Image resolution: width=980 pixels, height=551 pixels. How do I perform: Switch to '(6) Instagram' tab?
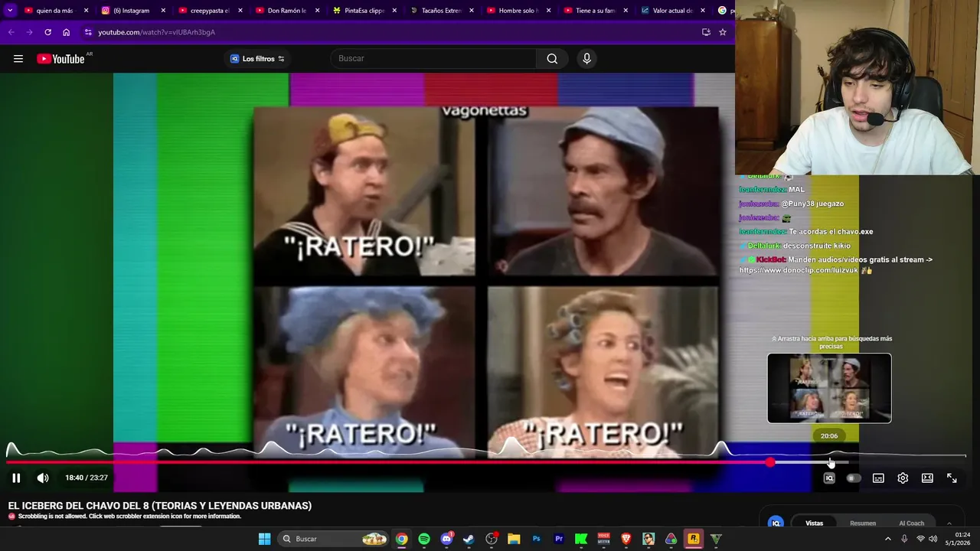pyautogui.click(x=131, y=11)
